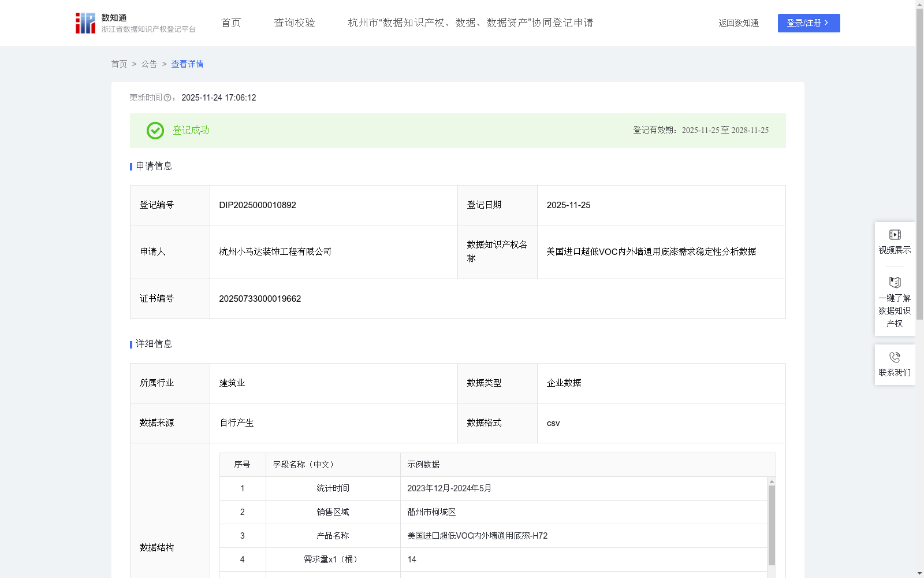Click the 登记编号 label cell
This screenshot has height=578, width=924.
[170, 205]
